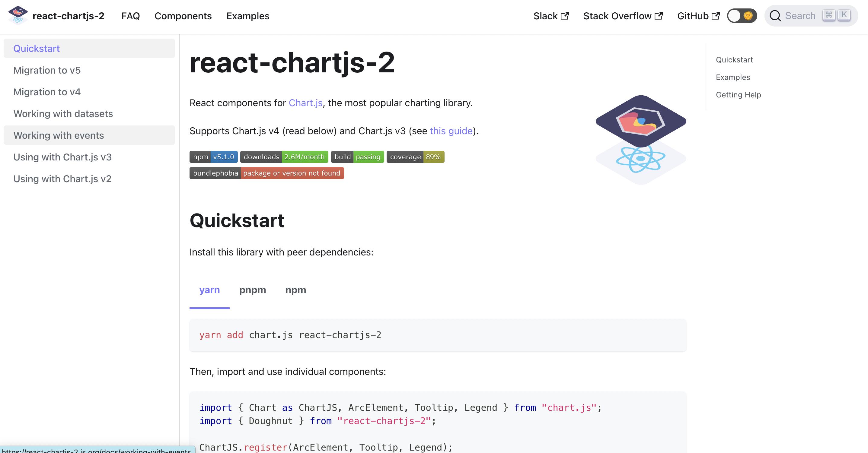
Task: Open the FAQ page
Action: [x=130, y=16]
